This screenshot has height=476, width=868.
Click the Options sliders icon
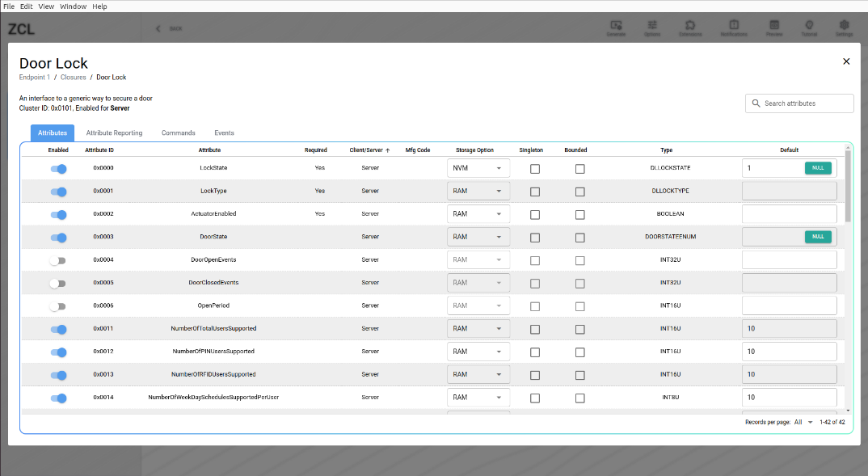(652, 26)
